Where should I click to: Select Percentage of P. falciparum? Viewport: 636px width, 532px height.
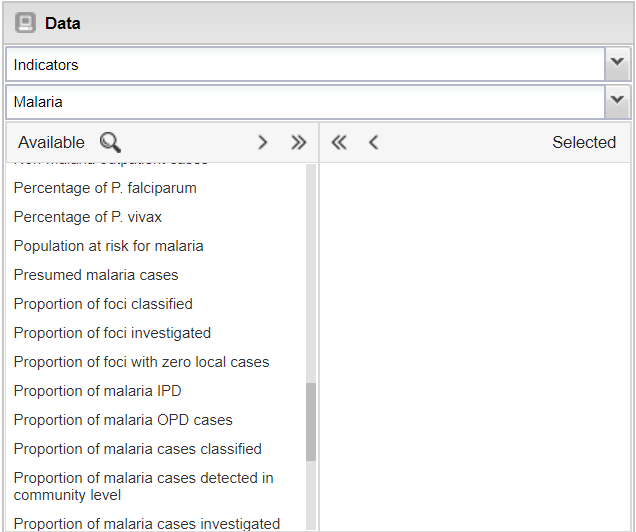pyautogui.click(x=105, y=188)
